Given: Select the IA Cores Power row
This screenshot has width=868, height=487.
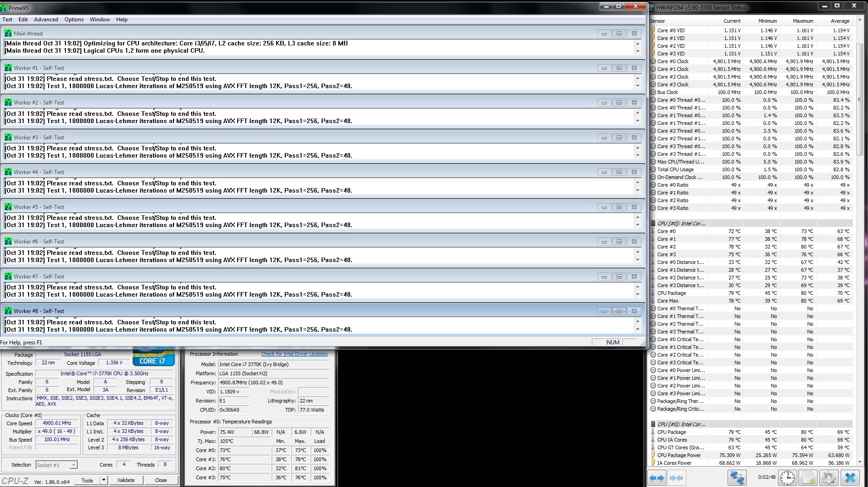Looking at the screenshot, I should (751, 463).
